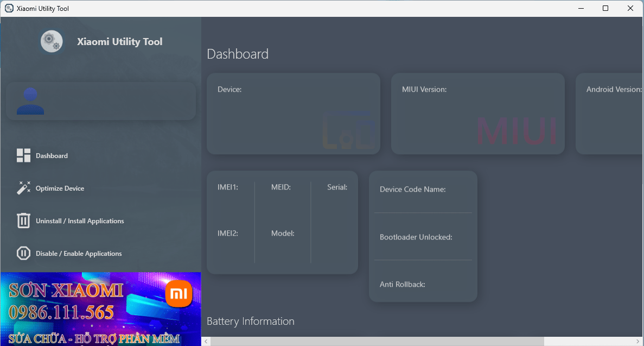Click the blue user profile avatar
Viewport: 644px width, 346px height.
click(31, 100)
